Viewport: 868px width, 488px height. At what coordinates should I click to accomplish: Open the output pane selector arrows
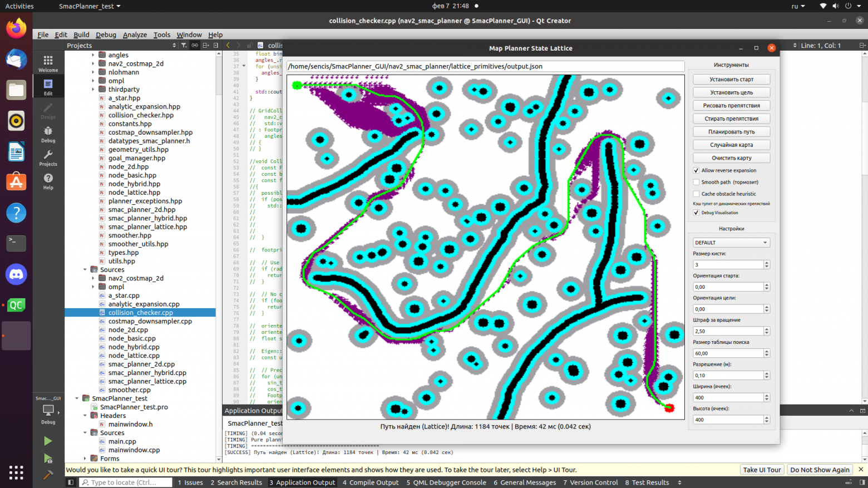coord(679,482)
